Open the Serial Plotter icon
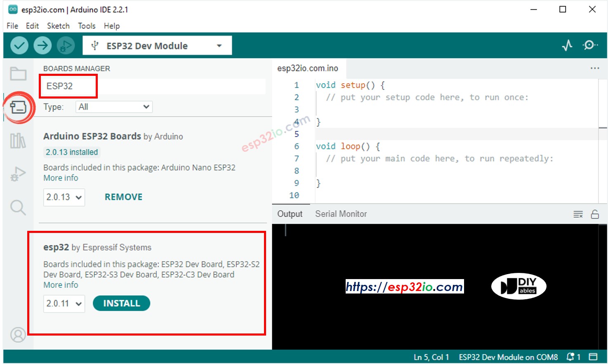The width and height of the screenshot is (608, 364). point(568,45)
